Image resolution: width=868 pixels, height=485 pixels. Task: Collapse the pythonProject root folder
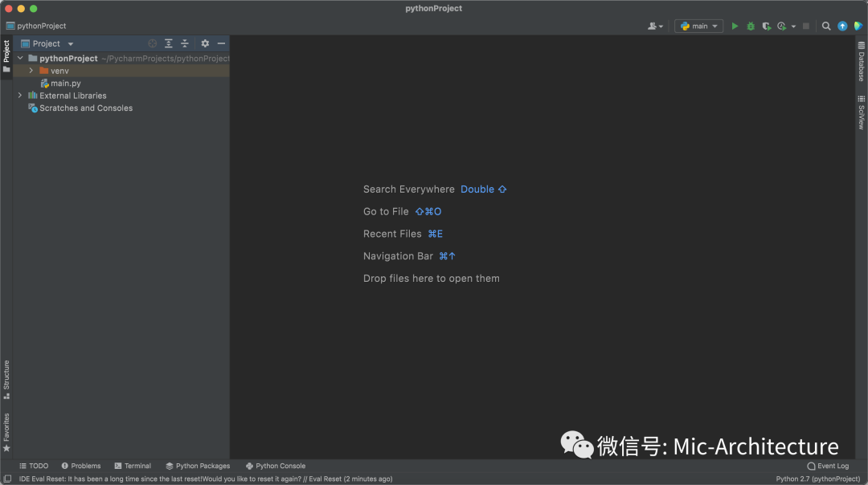(x=20, y=58)
